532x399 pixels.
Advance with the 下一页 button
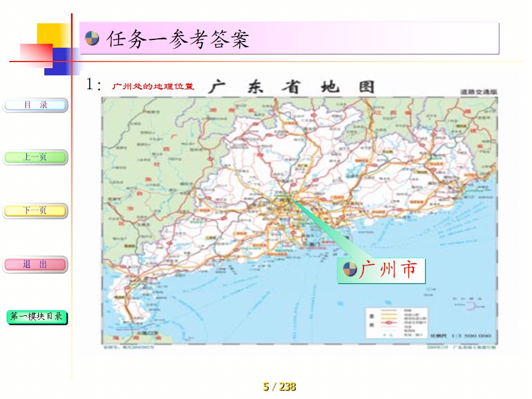coord(35,211)
